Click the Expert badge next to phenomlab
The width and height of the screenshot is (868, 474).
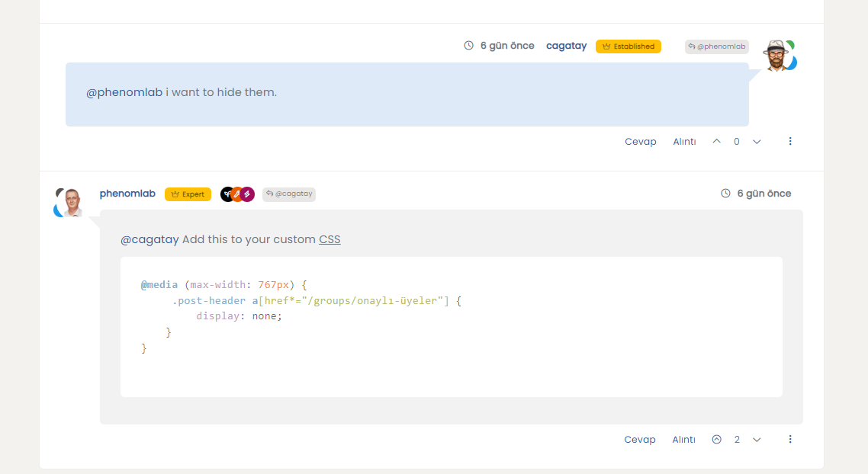(x=188, y=194)
